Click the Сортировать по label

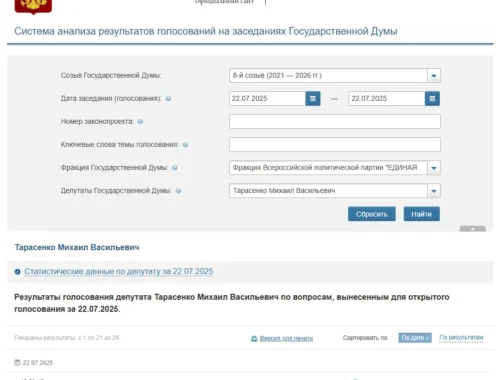click(366, 338)
